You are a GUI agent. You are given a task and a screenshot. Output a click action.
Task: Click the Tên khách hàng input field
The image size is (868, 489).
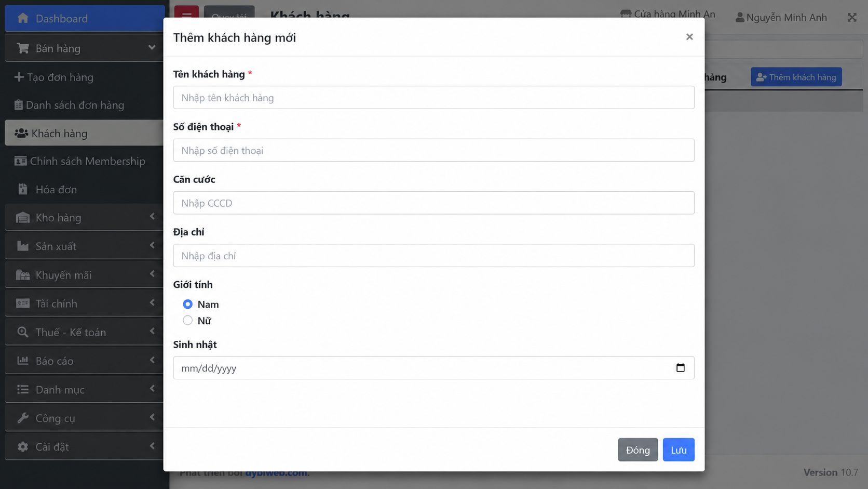click(434, 97)
